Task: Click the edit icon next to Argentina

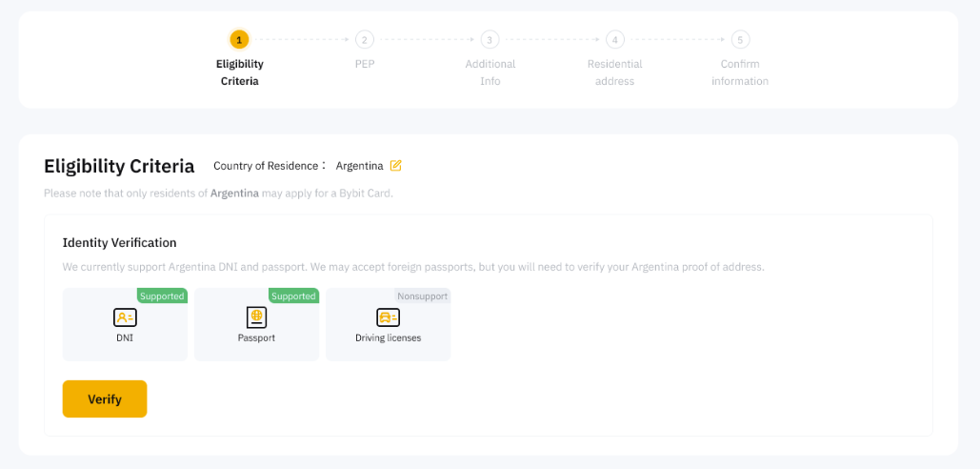Action: coord(396,166)
